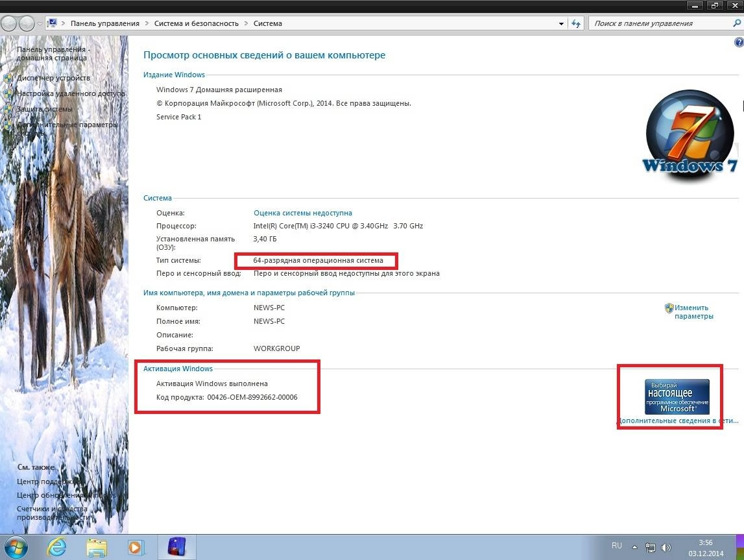Select the 3,40 ГБ memory value
Image resolution: width=744 pixels, height=560 pixels.
coord(265,239)
